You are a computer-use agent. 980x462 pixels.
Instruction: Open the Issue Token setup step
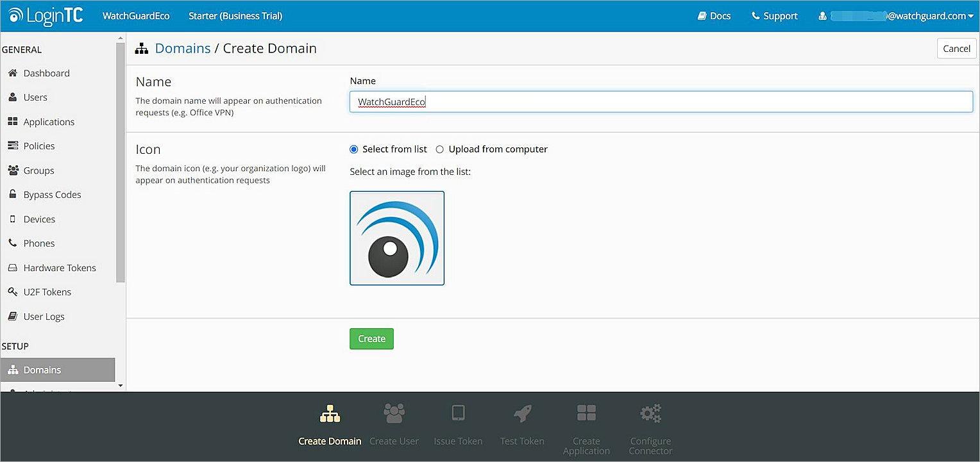[458, 425]
